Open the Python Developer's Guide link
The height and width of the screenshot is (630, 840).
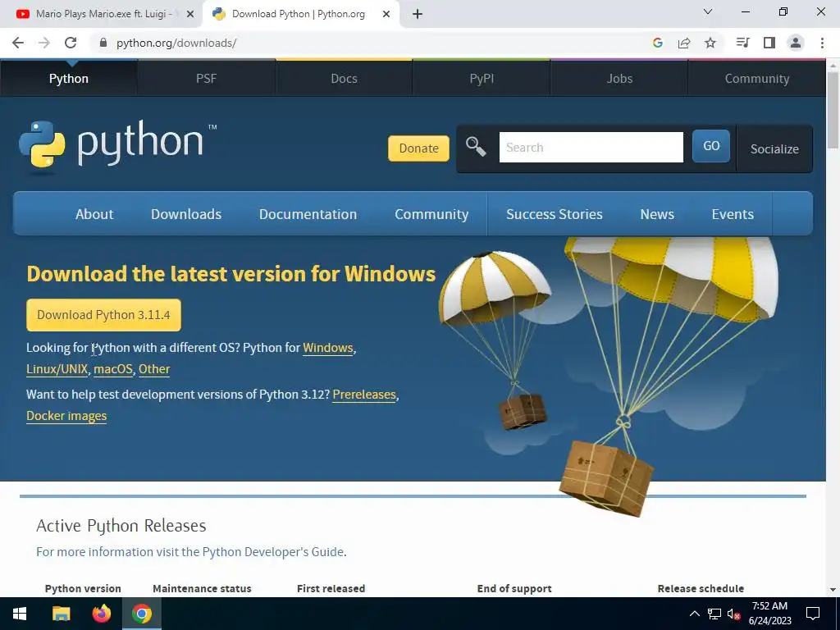point(272,552)
